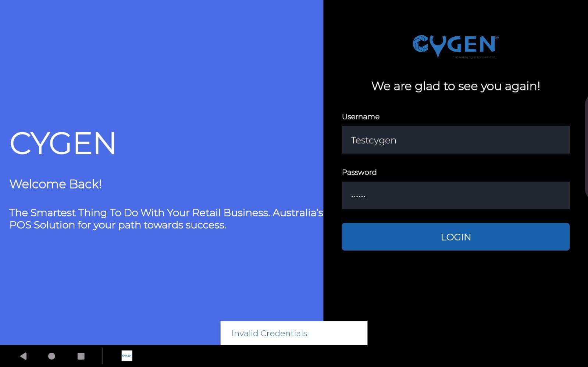The image size is (588, 367).
Task: Dismiss the Invalid Credentials toast message
Action: coord(294,333)
